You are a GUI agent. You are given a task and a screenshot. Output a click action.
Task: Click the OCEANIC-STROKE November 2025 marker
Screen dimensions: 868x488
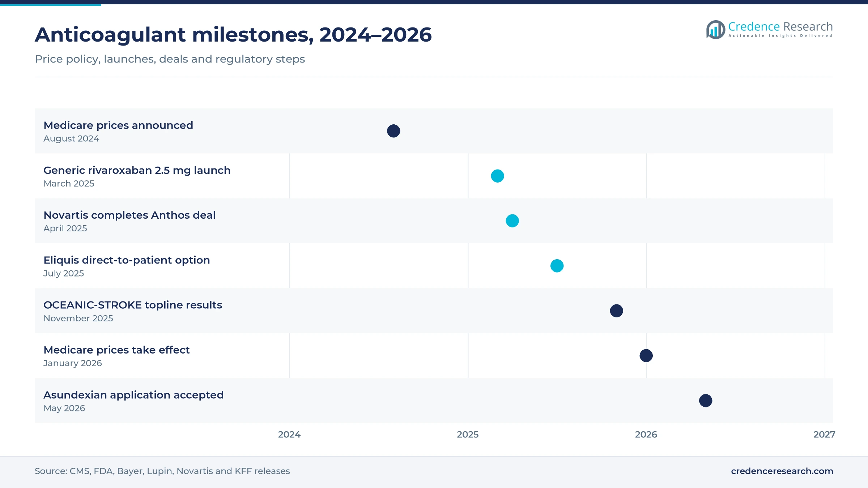click(616, 311)
